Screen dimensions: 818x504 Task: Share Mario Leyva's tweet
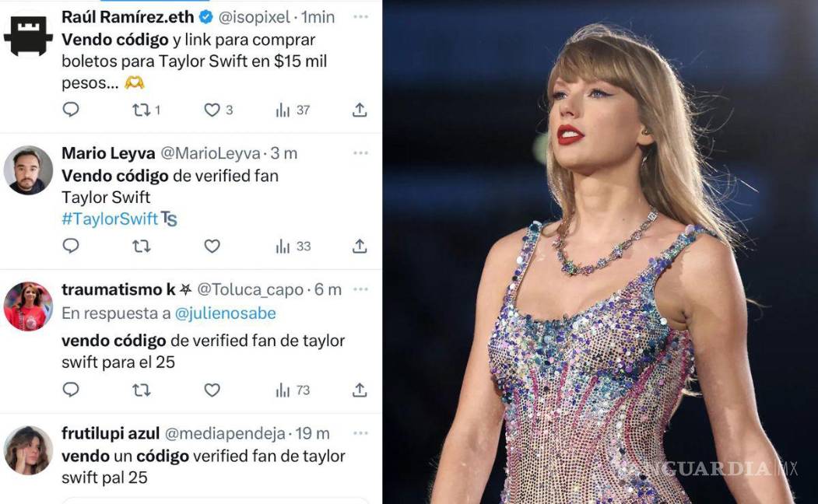pyautogui.click(x=360, y=247)
